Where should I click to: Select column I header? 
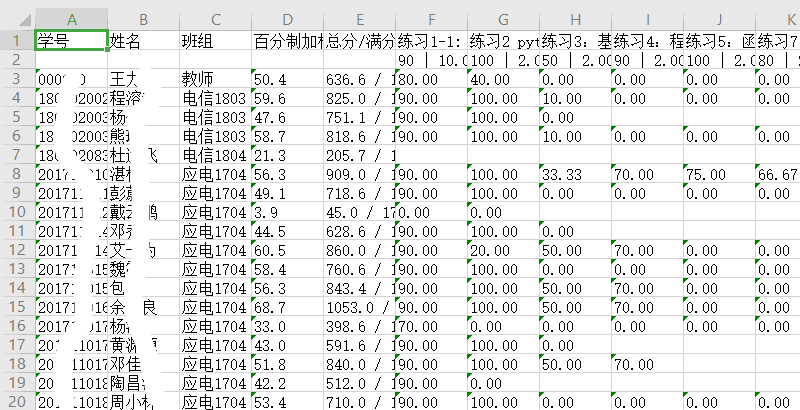(x=647, y=20)
